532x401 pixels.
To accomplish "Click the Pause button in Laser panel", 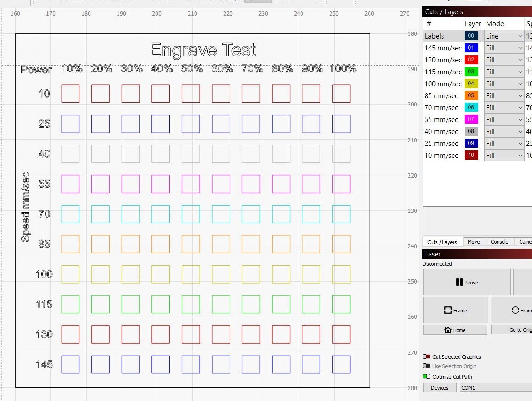I will click(467, 282).
